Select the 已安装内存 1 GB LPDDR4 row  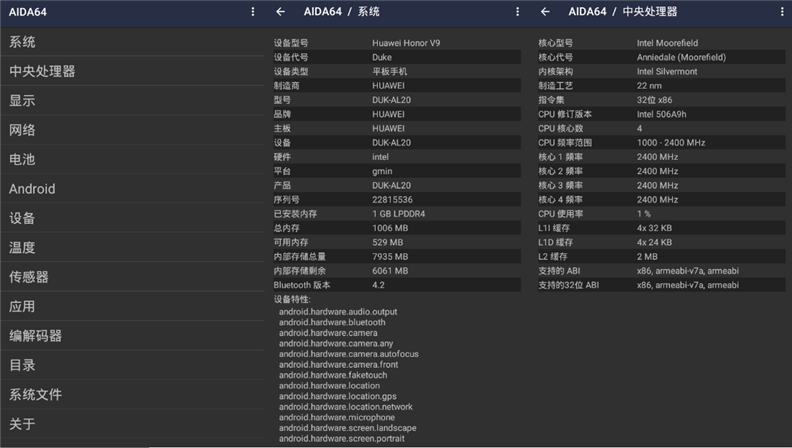pyautogui.click(x=397, y=214)
